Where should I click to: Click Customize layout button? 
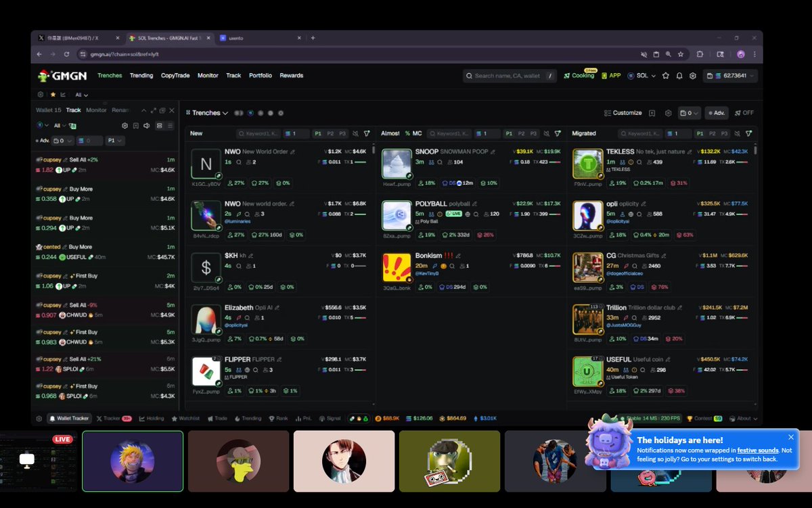[623, 113]
